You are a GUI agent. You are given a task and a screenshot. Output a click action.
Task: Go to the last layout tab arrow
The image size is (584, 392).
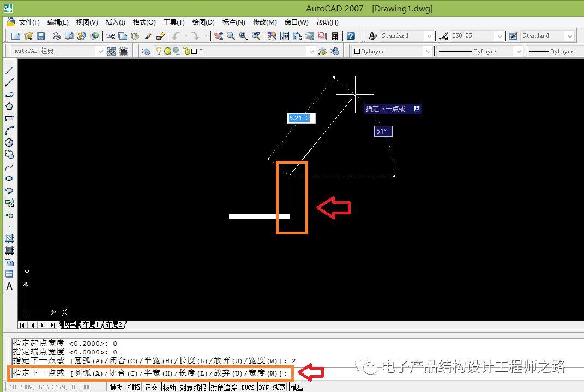(52, 324)
